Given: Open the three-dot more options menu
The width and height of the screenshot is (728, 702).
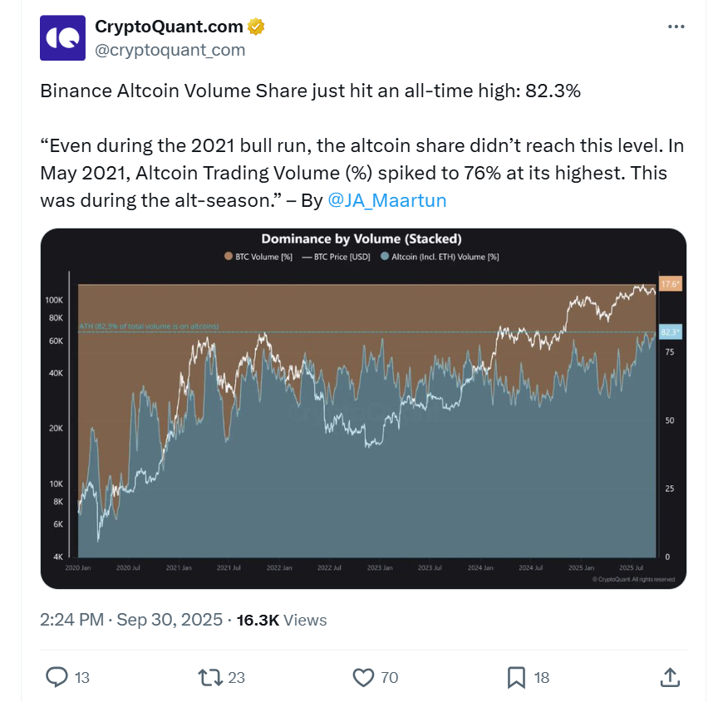Looking at the screenshot, I should pyautogui.click(x=676, y=27).
